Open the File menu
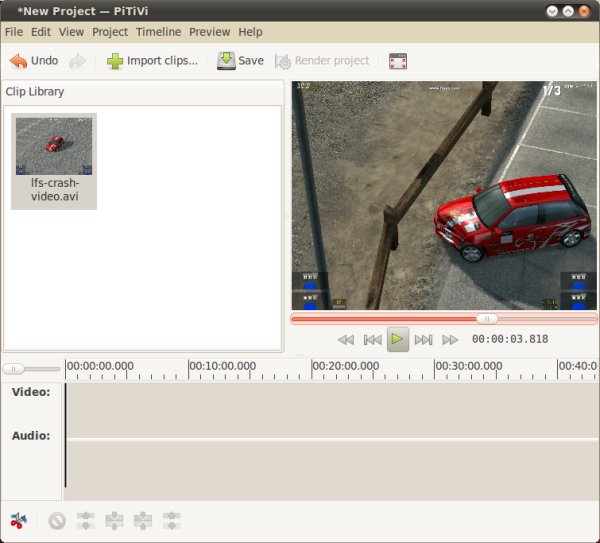 pyautogui.click(x=13, y=32)
